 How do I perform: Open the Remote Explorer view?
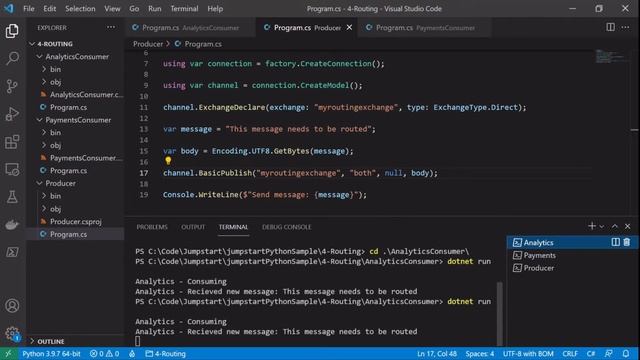[x=12, y=169]
